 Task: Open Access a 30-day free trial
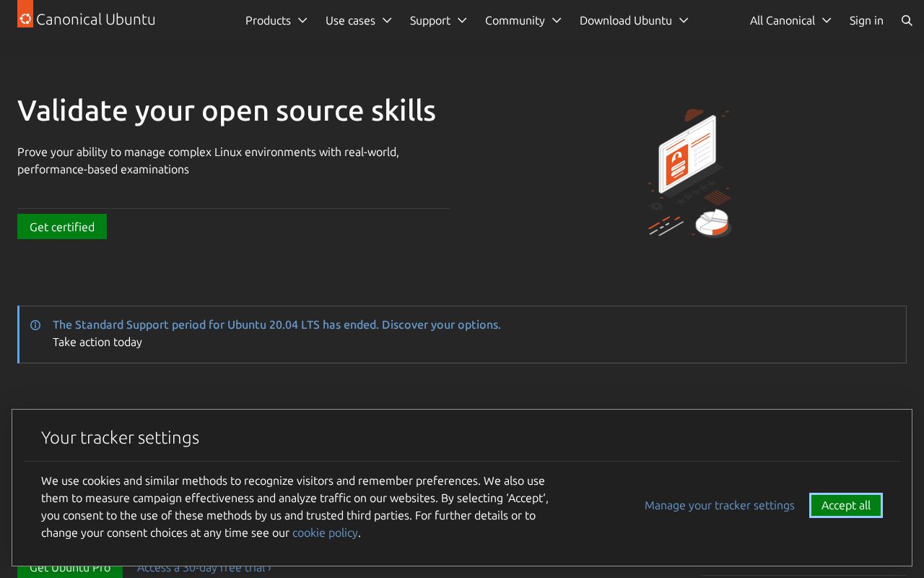(x=204, y=568)
